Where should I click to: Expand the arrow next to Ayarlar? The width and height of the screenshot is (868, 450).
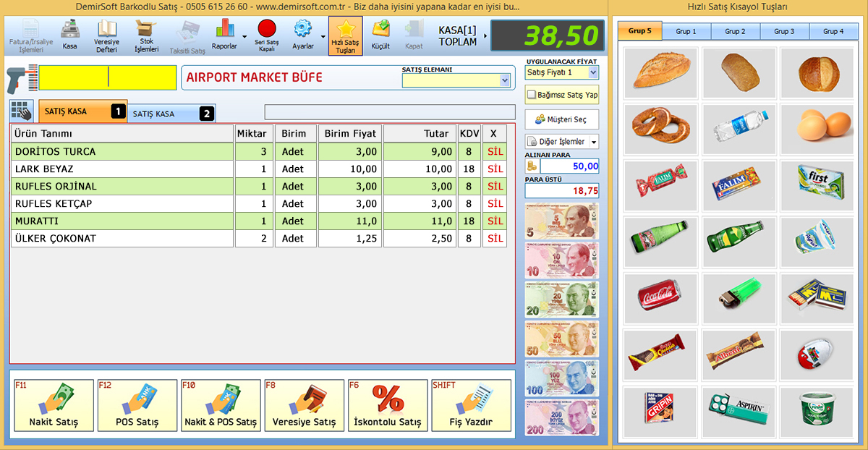[x=323, y=35]
